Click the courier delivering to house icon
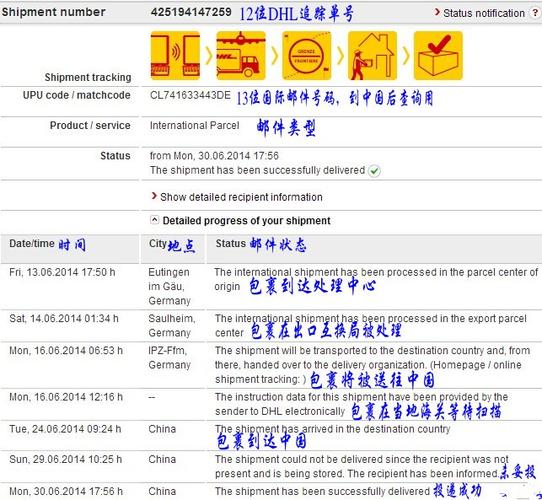 [x=372, y=55]
